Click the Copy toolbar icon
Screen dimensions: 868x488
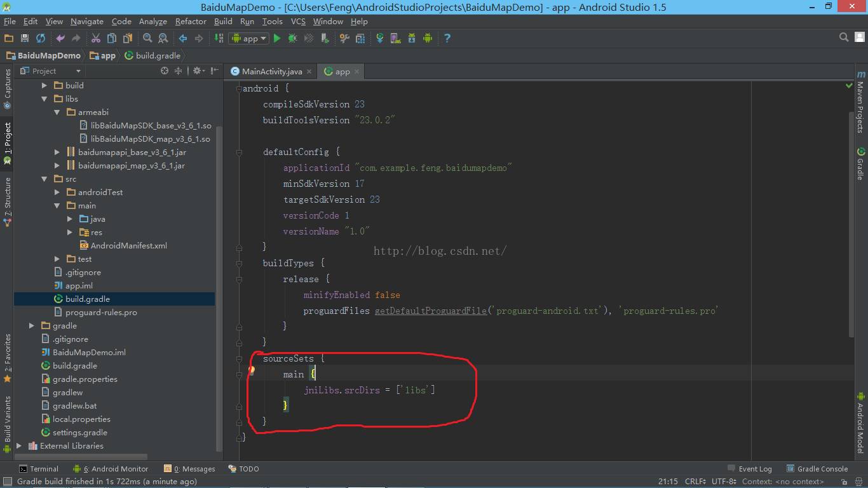(x=112, y=38)
